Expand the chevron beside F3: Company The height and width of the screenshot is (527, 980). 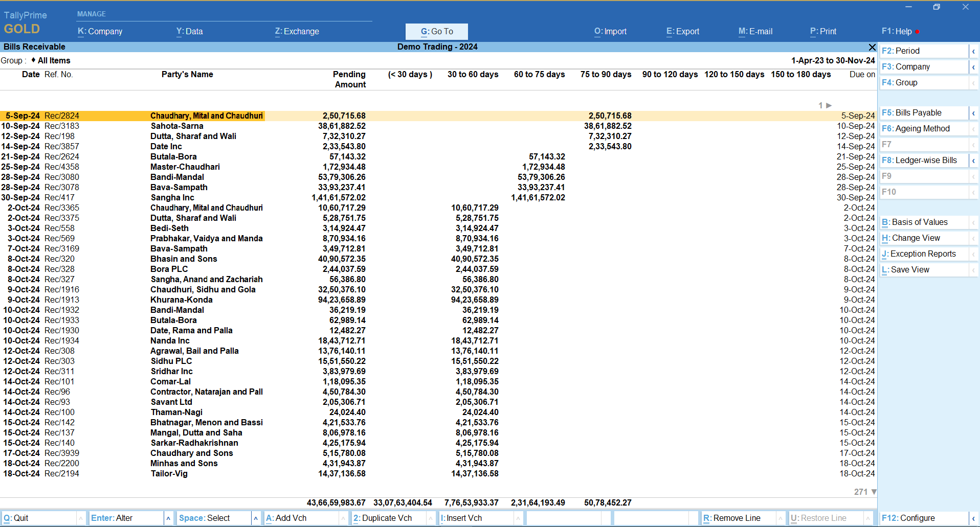coord(973,66)
